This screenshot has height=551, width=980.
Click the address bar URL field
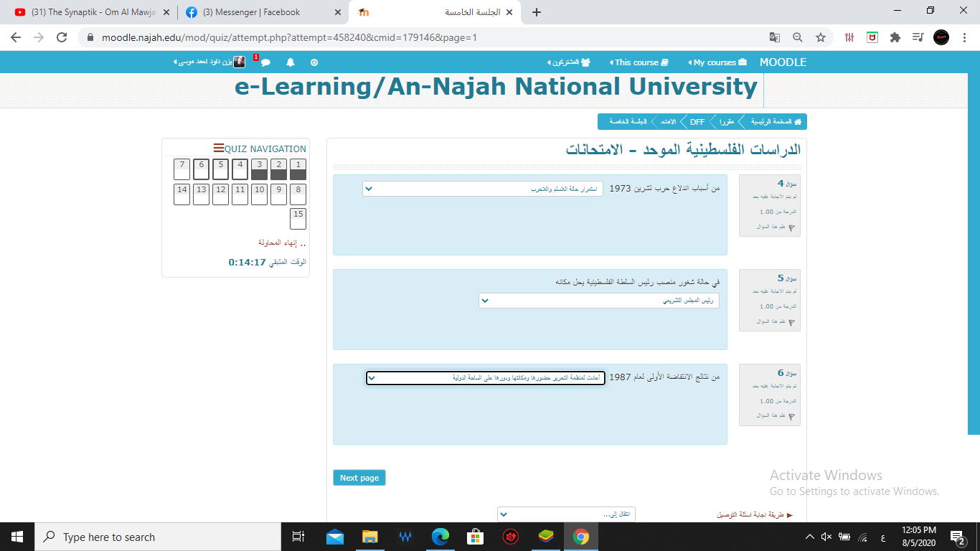coord(423,37)
